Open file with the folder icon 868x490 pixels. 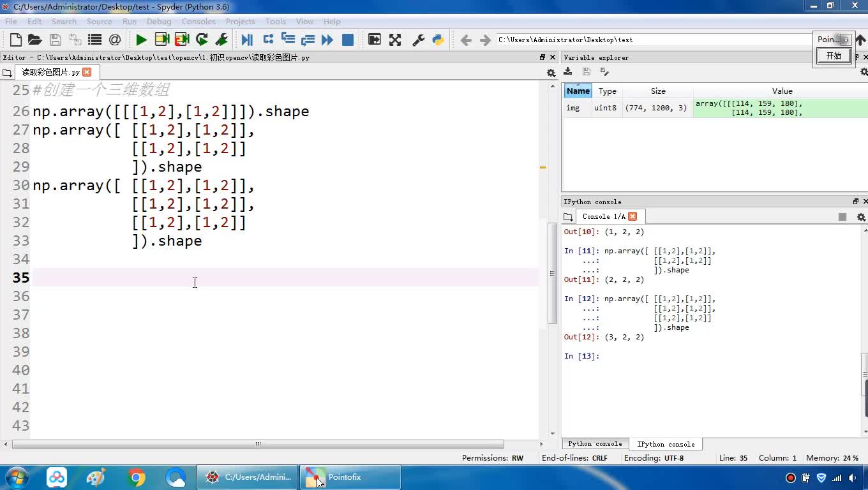[35, 40]
